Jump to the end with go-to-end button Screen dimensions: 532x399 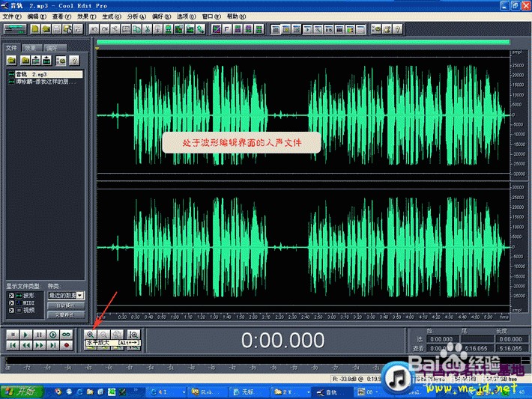click(53, 345)
